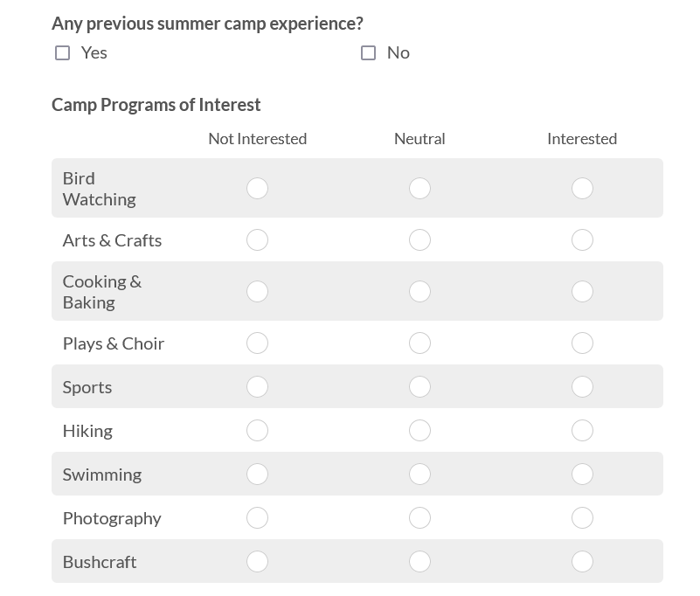Mark Bird Watching as Not Interested
Viewport: 700px width, 596px height.
pyautogui.click(x=257, y=189)
